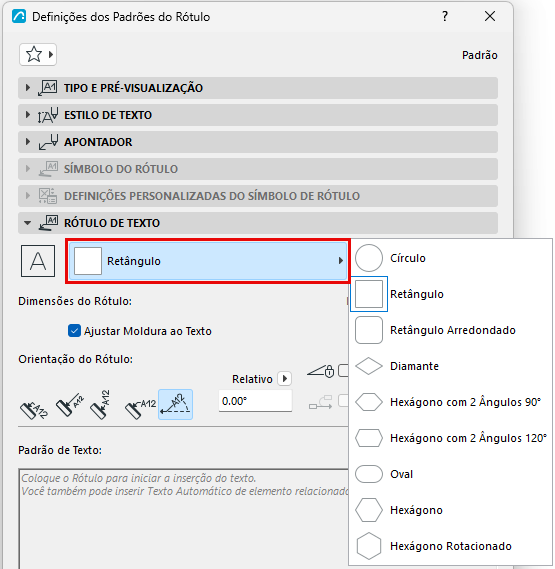Choose the Oval frame shape

[x=450, y=474]
